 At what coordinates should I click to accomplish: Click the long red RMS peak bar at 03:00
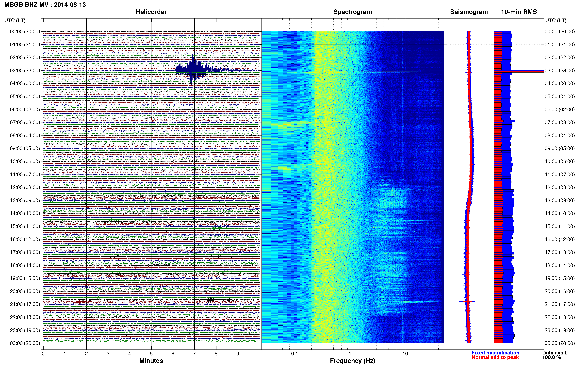coord(519,71)
